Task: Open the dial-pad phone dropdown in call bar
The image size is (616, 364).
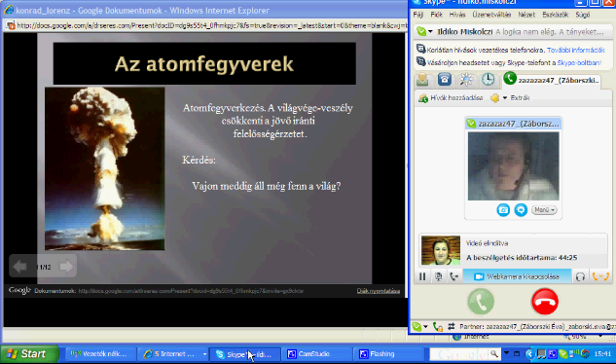Action: coord(454,276)
